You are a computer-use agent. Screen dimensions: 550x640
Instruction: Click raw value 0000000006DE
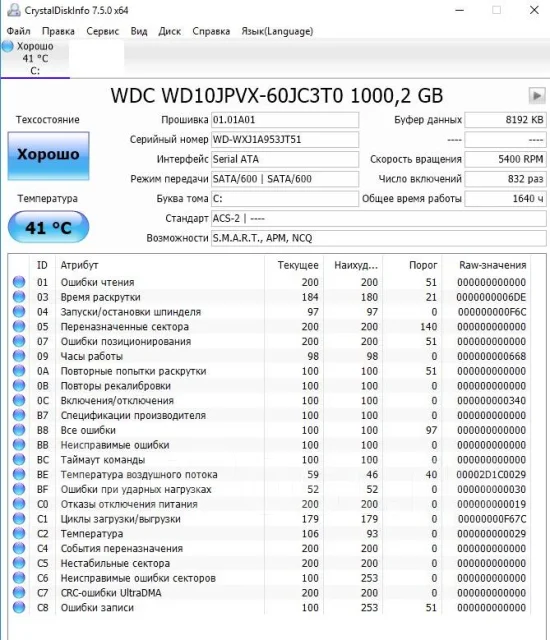click(491, 297)
